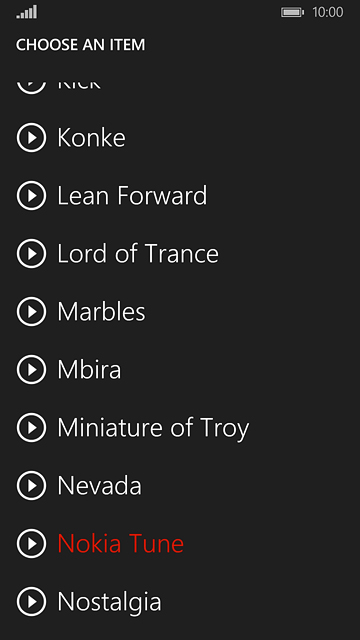Select Miniature of Troy ringtone
Image resolution: width=360 pixels, height=640 pixels.
pyautogui.click(x=153, y=429)
